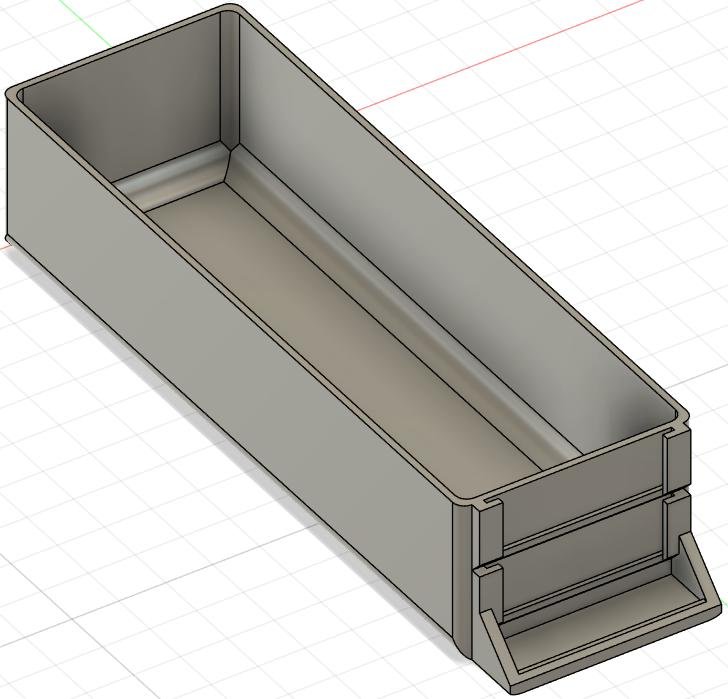Select the slanted right support of front scoop
The image size is (728, 699).
point(702,575)
